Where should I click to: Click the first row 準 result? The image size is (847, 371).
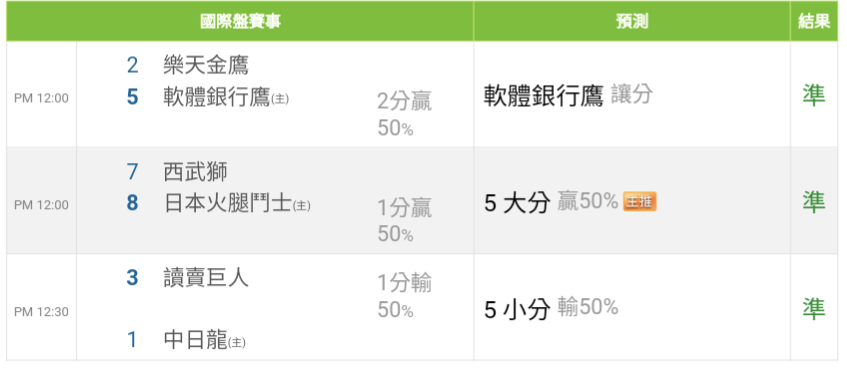[x=814, y=96]
